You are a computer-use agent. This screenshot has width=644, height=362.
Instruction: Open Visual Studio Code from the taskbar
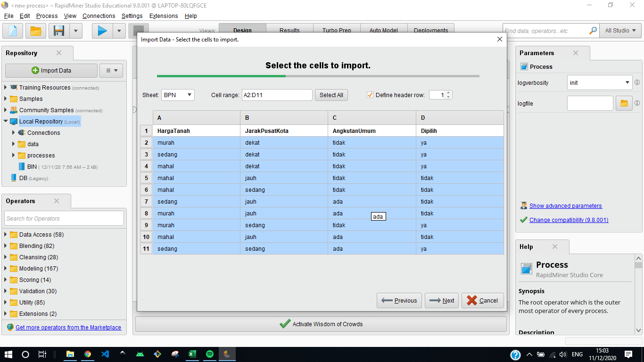(x=105, y=354)
